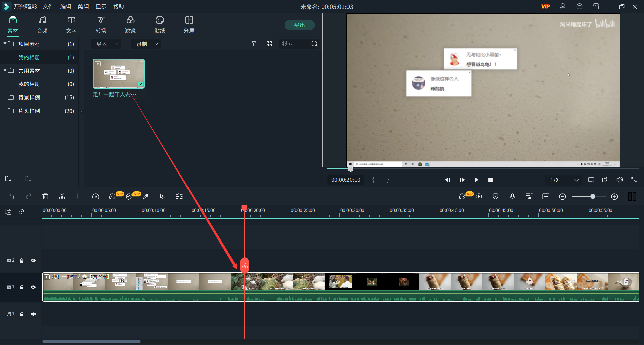Play the video preview
This screenshot has width=644, height=345.
pyautogui.click(x=476, y=180)
